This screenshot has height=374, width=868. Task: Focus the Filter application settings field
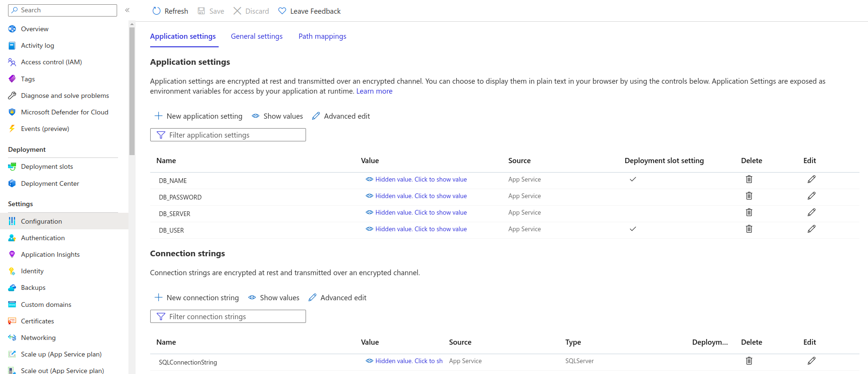228,135
